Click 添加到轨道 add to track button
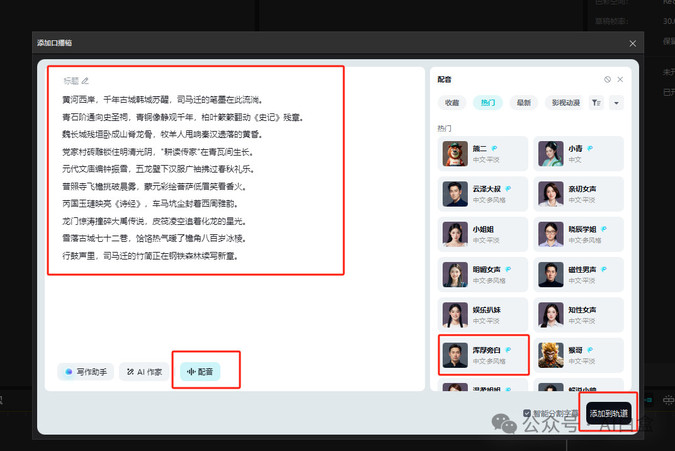Viewport: 675px width, 451px height. click(x=609, y=413)
